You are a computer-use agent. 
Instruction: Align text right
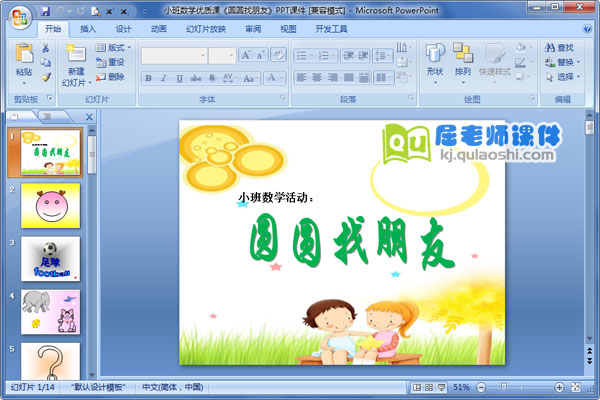(x=333, y=78)
